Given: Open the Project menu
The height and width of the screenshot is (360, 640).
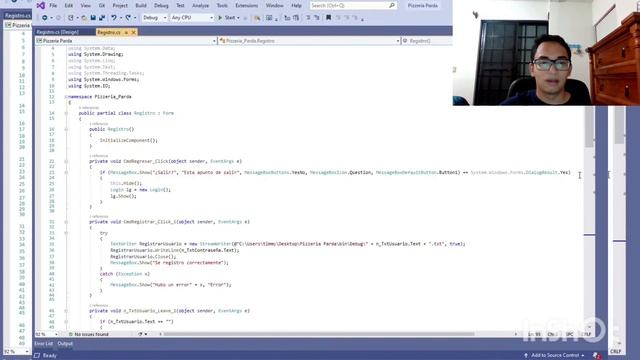Looking at the screenshot, I should point(120,5).
